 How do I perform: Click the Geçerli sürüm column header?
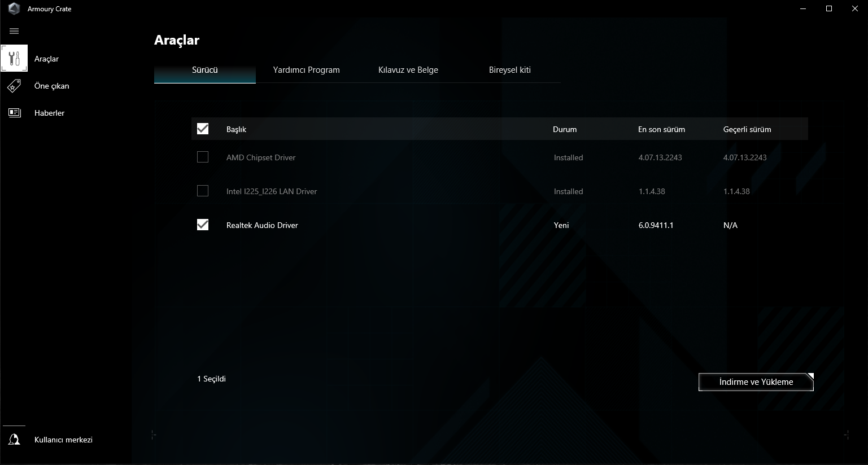[x=747, y=129]
